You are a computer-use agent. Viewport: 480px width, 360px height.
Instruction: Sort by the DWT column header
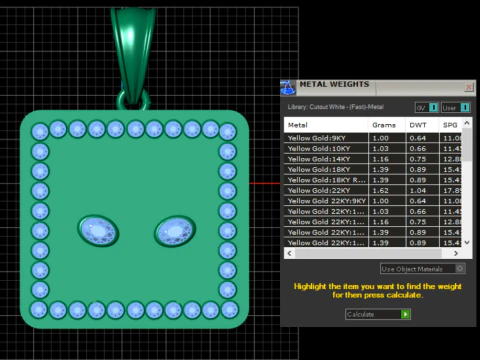pos(422,125)
